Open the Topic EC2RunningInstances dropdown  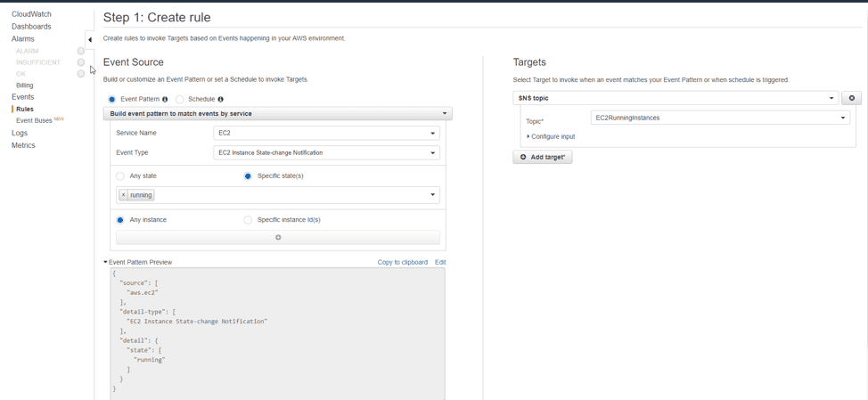point(720,118)
